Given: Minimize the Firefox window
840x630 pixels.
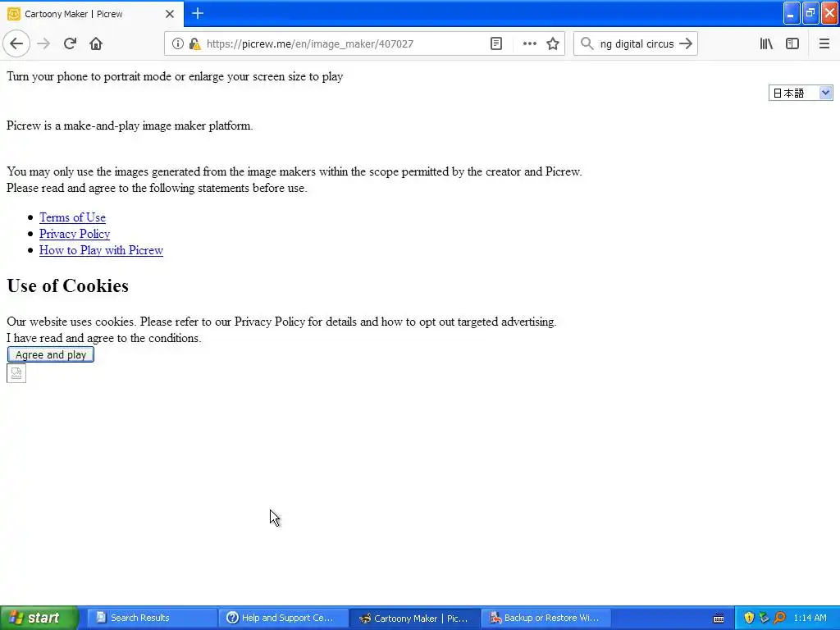Looking at the screenshot, I should (792, 13).
